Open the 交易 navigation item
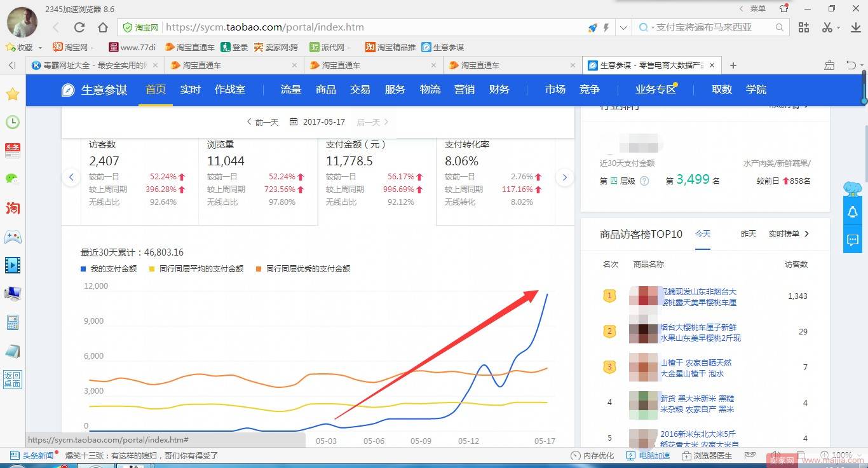The height and width of the screenshot is (468, 868). click(x=360, y=90)
